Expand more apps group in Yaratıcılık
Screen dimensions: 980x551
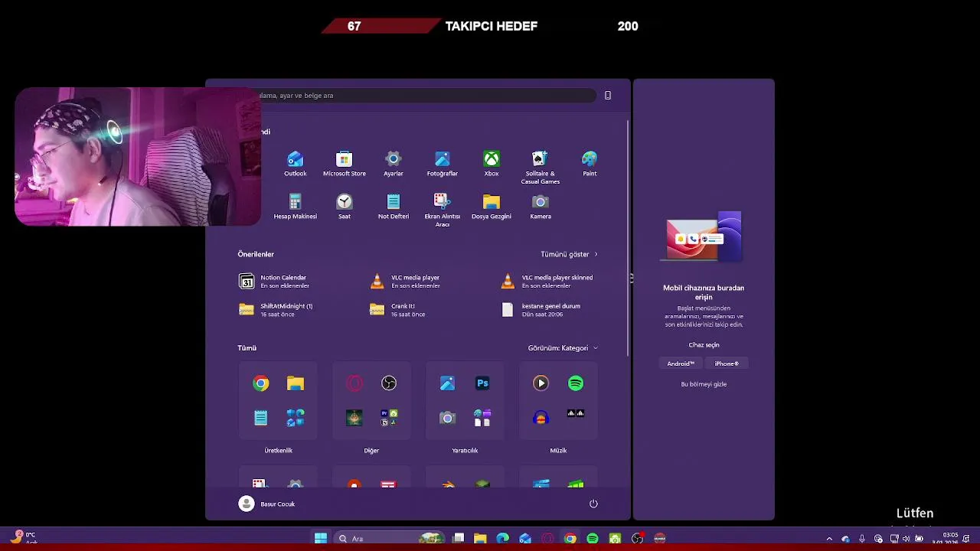482,418
